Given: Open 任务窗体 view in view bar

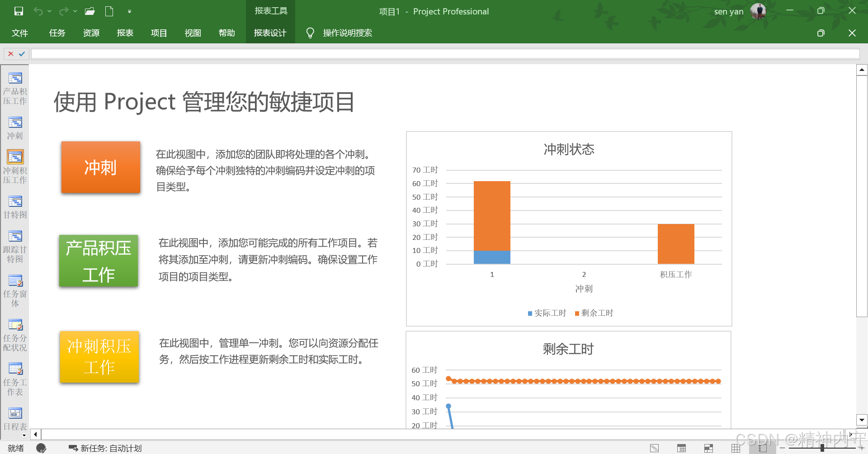Looking at the screenshot, I should click(15, 291).
